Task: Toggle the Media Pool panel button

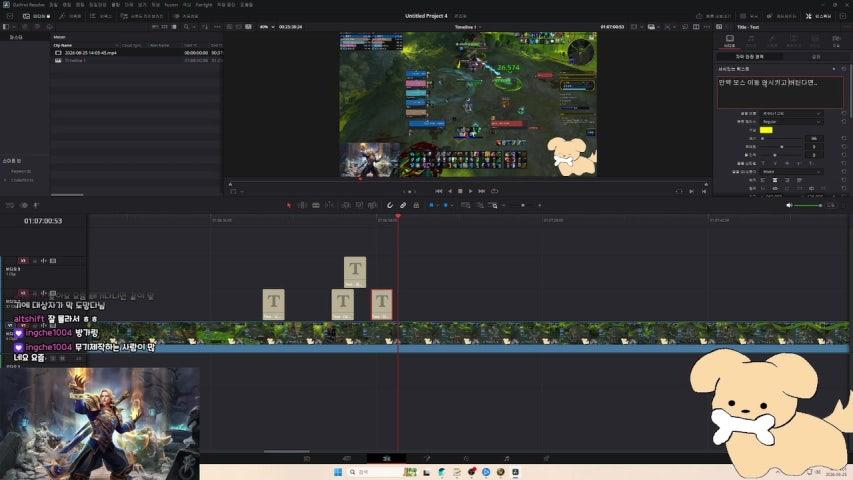Action: 37,16
